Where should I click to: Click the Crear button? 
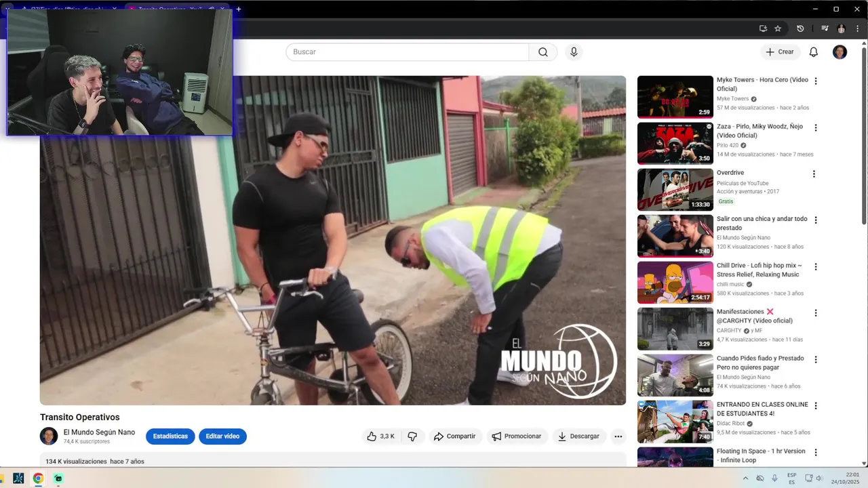780,52
